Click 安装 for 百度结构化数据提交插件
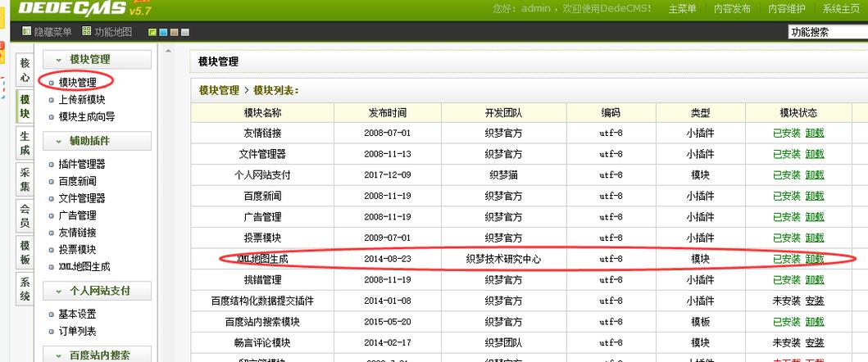 [x=815, y=301]
